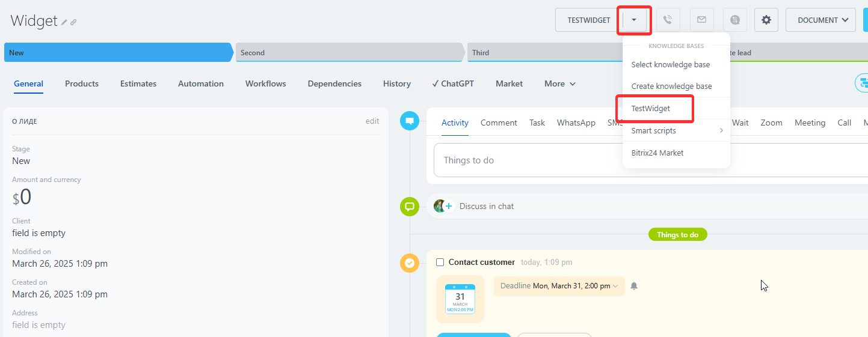
Task: Click the blue structure icon at right edge
Action: (x=863, y=83)
